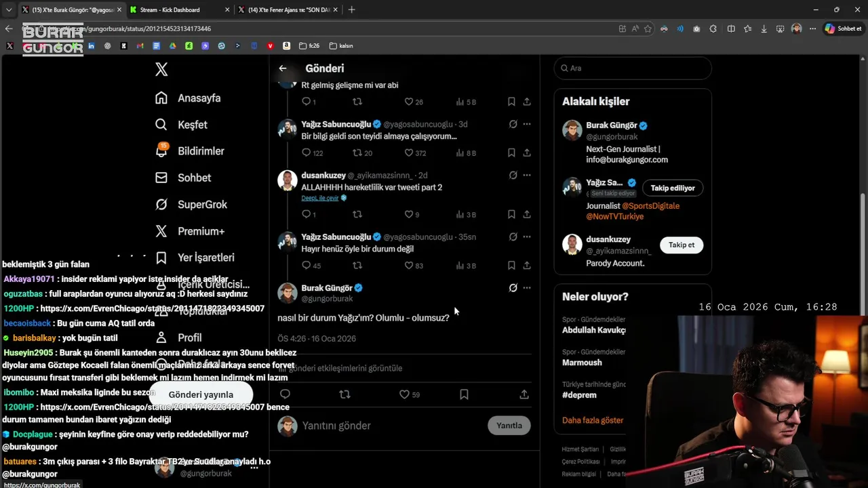Like the 'Hayır henüz öyle' reply with 83 likes
868x488 pixels.
414,266
